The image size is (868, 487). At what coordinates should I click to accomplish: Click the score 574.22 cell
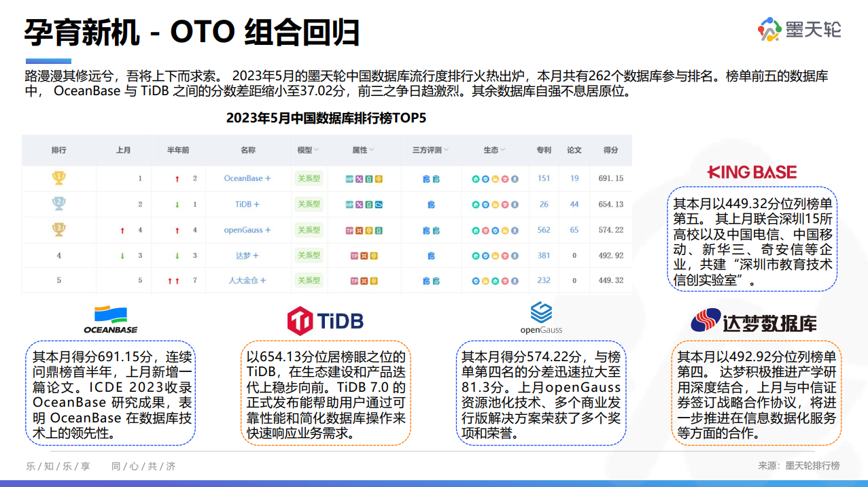pyautogui.click(x=610, y=230)
